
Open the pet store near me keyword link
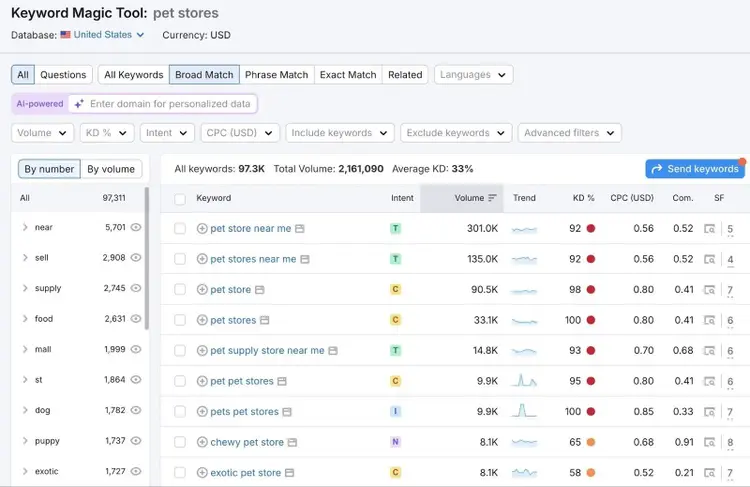251,229
